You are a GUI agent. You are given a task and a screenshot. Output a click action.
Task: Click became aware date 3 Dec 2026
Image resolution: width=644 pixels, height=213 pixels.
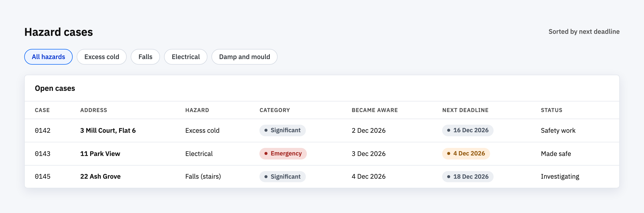pos(369,154)
